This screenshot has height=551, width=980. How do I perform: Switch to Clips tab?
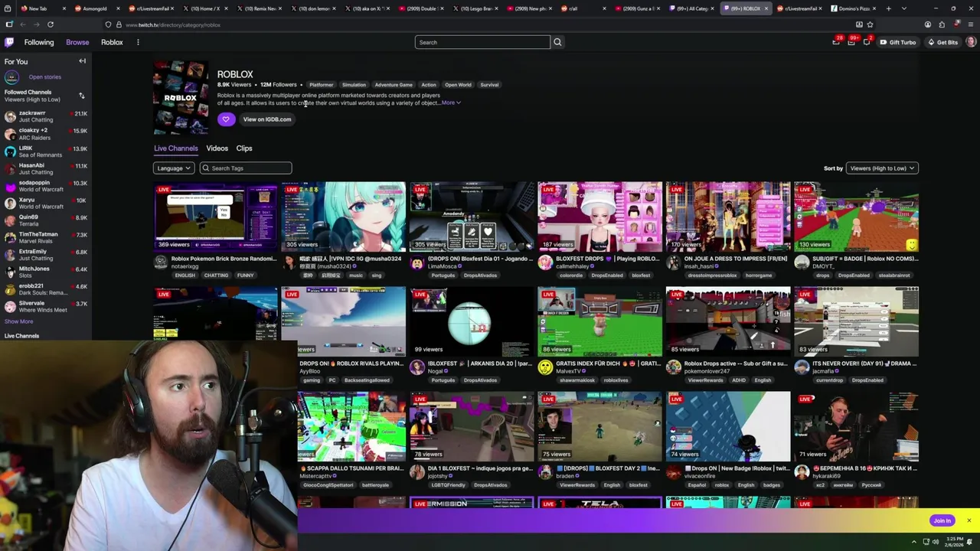click(x=244, y=148)
